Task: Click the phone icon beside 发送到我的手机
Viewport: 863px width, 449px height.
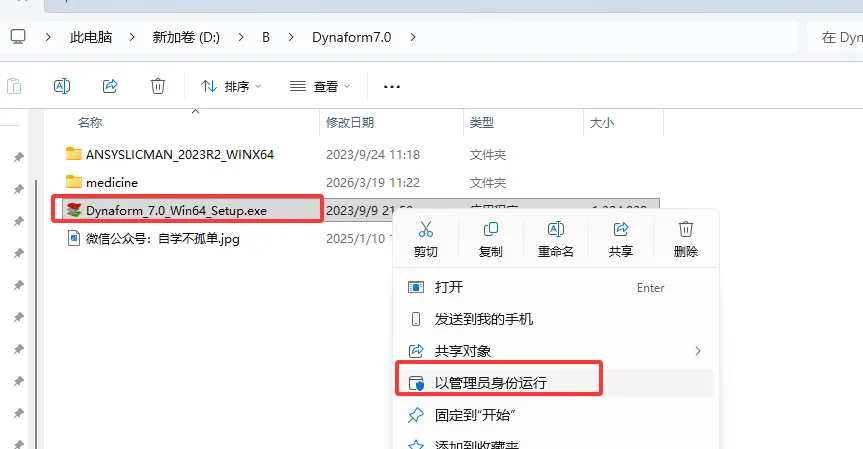Action: pyautogui.click(x=416, y=319)
